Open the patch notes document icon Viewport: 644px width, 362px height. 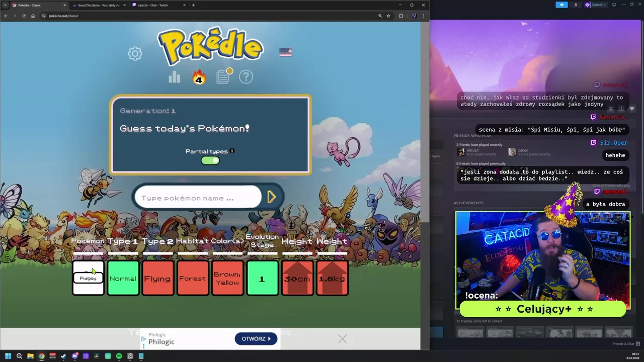[223, 76]
